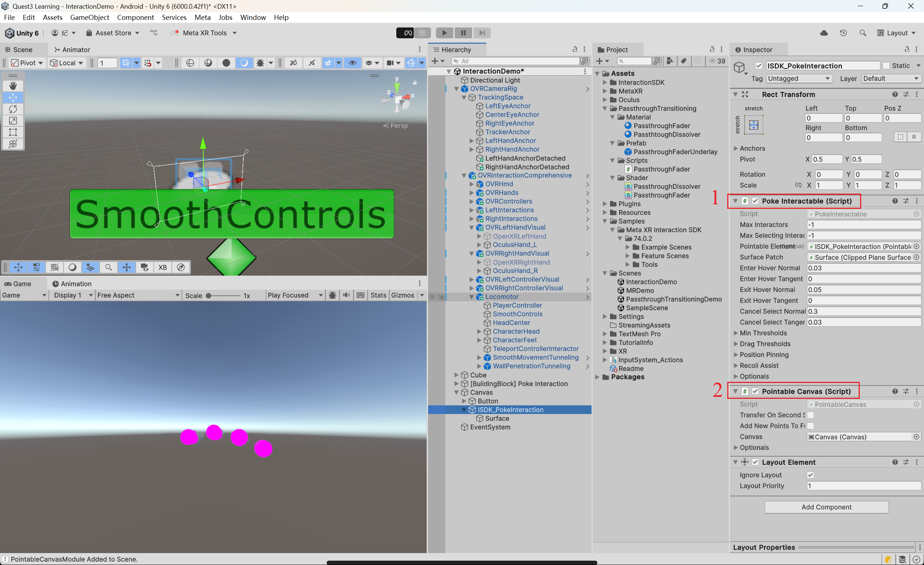Click the Stats button in Game view
Image resolution: width=924 pixels, height=565 pixels.
(x=378, y=296)
